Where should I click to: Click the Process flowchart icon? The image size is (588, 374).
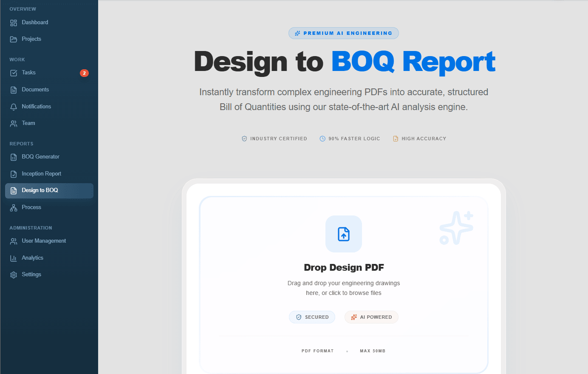pyautogui.click(x=14, y=208)
